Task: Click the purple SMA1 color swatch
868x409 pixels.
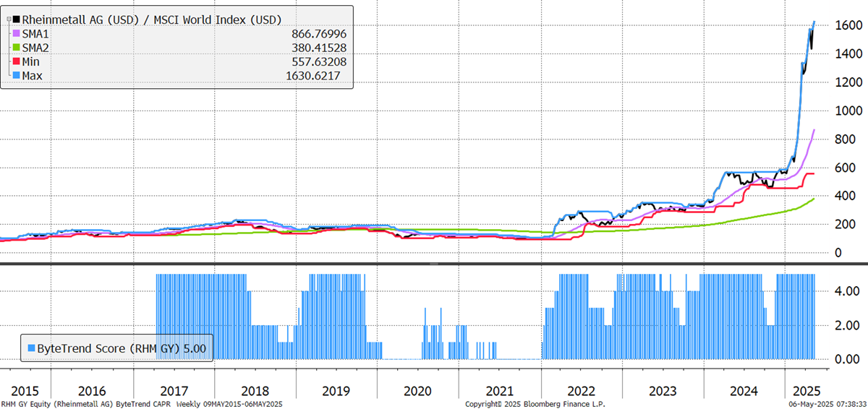Action: (17, 33)
